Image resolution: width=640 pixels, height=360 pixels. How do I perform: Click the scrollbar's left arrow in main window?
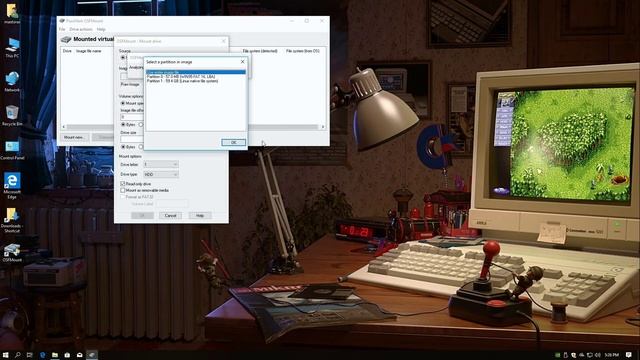click(x=64, y=127)
